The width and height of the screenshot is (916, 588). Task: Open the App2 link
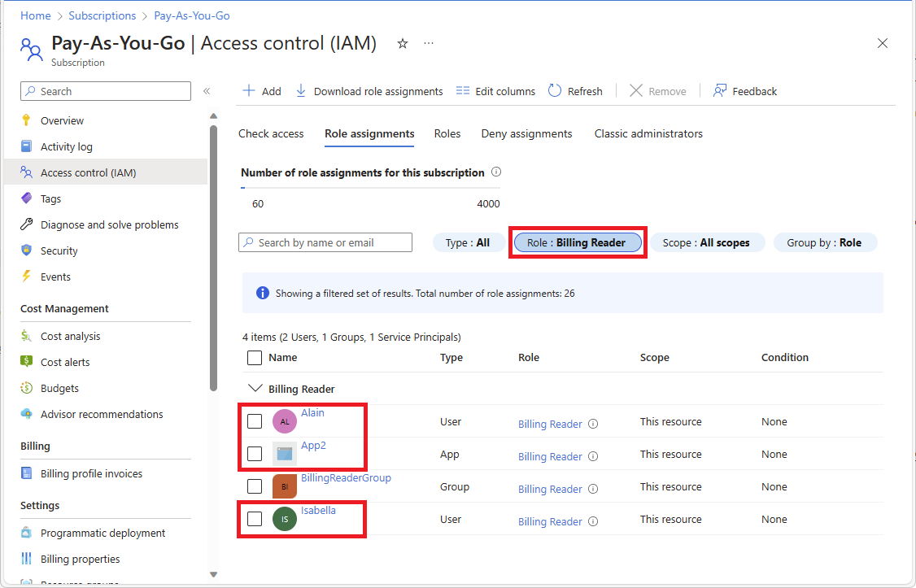pyautogui.click(x=313, y=446)
